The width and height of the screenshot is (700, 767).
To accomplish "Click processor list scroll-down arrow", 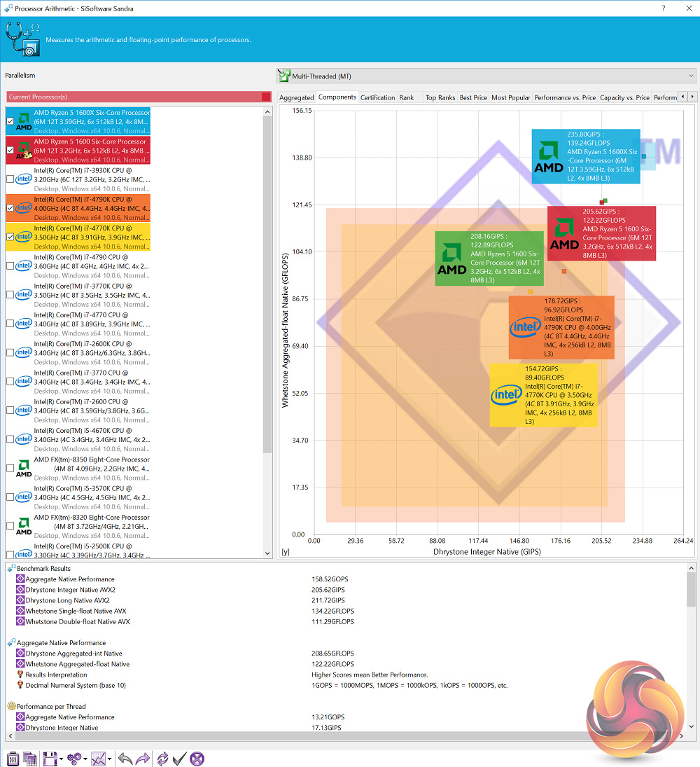I will coord(267,553).
